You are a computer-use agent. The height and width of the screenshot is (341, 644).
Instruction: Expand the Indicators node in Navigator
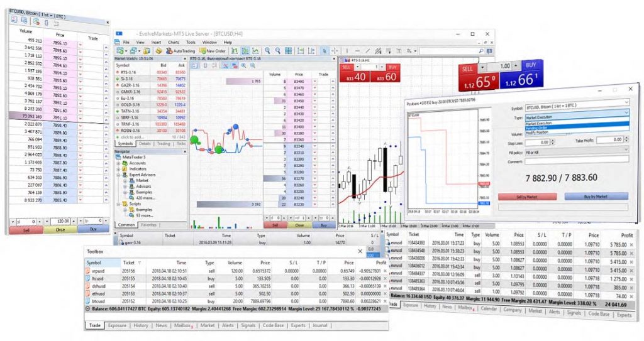(x=119, y=169)
